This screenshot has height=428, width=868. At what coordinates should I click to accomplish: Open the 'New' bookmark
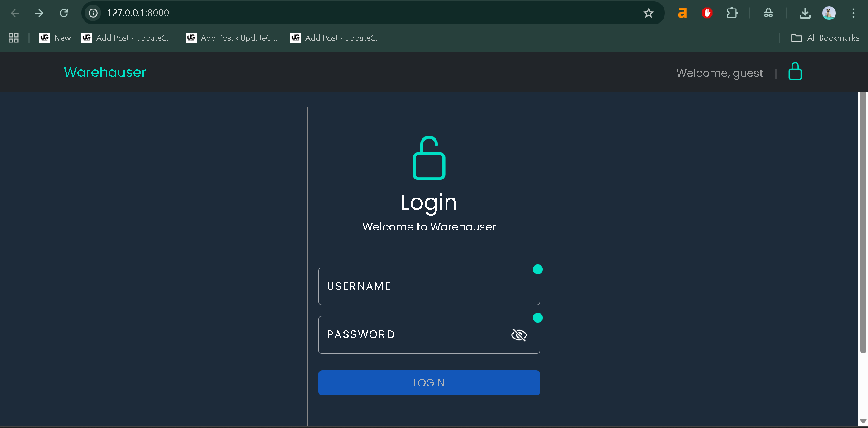point(55,38)
